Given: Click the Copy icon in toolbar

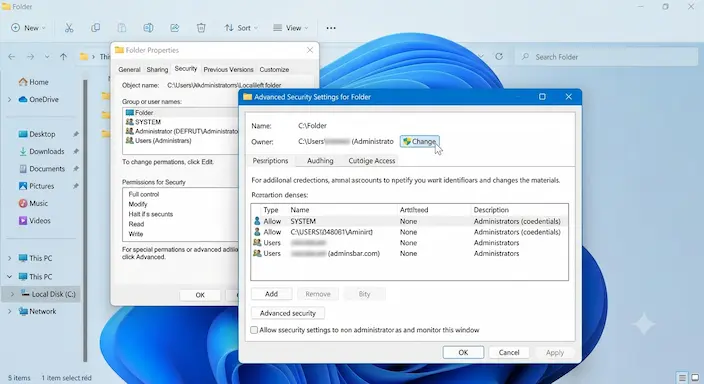Looking at the screenshot, I should (x=95, y=28).
